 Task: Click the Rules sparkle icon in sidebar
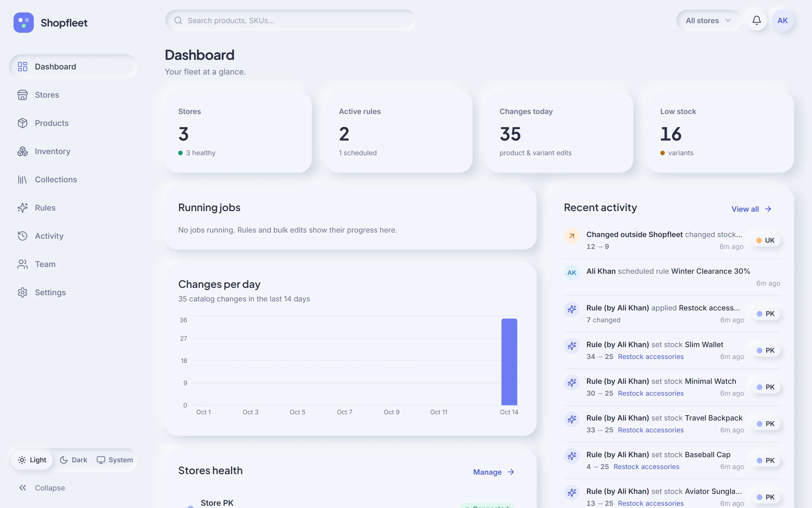(23, 208)
